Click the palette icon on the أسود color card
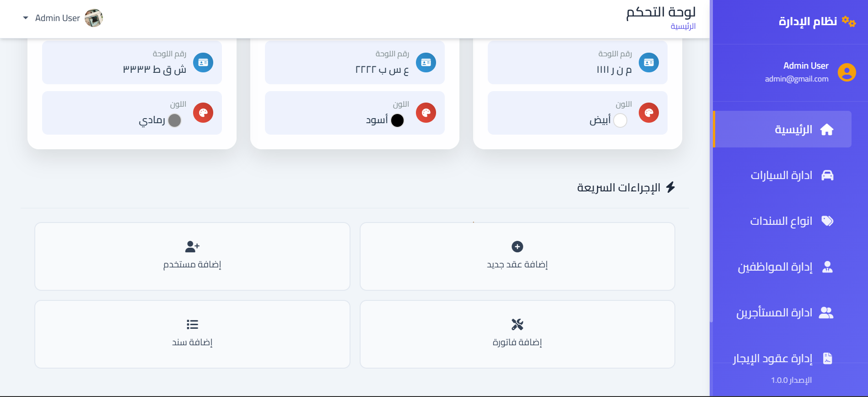 426,112
